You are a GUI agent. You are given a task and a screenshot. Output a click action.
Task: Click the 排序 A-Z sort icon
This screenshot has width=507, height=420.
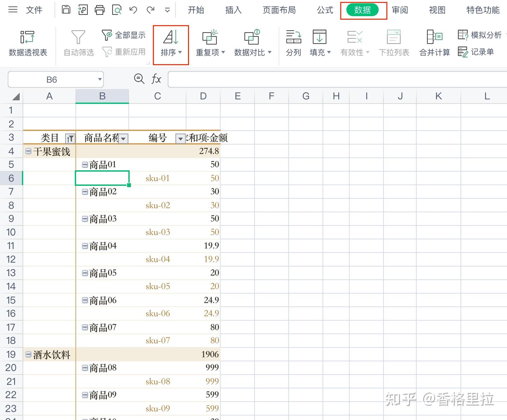[x=171, y=37]
